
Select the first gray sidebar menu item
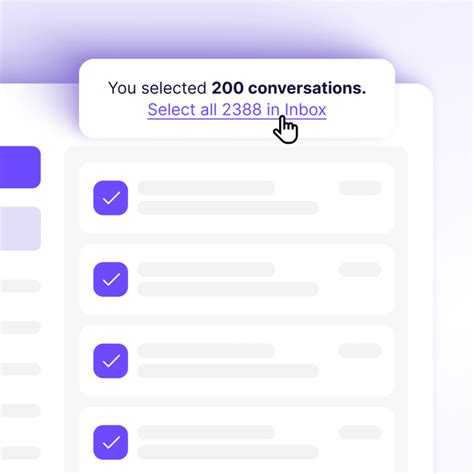click(x=20, y=286)
